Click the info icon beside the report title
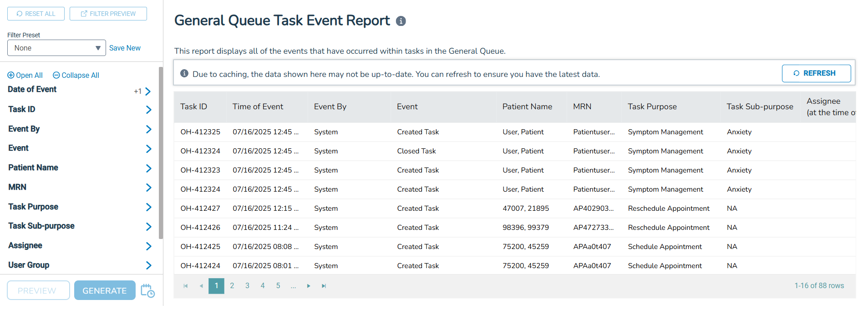The width and height of the screenshot is (868, 310). [x=401, y=21]
